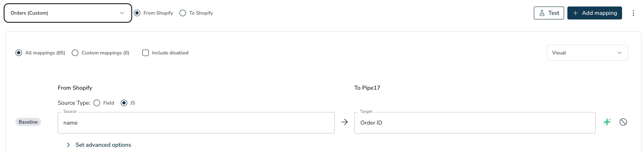Click the plus icon on Add mapping
This screenshot has width=644, height=153.
[x=575, y=13]
